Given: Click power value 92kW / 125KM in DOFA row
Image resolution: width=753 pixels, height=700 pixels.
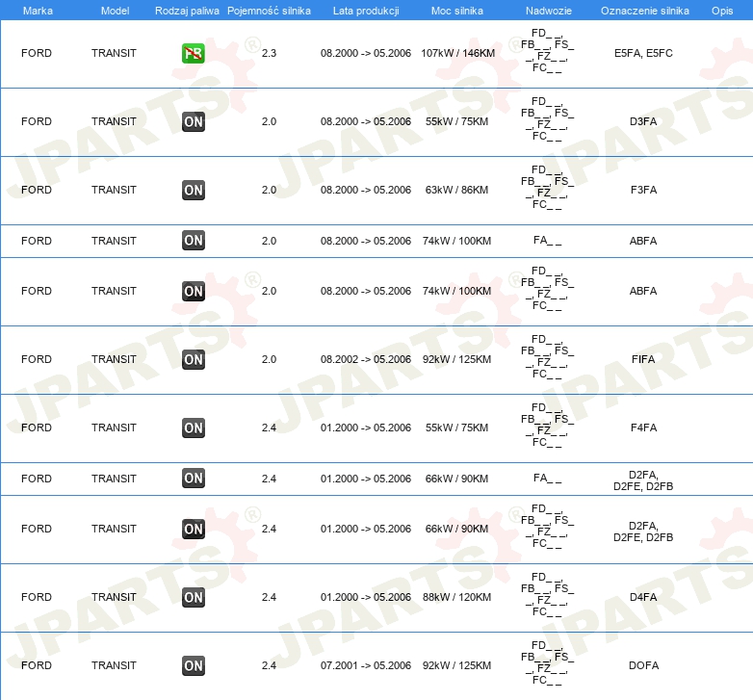Looking at the screenshot, I should pyautogui.click(x=456, y=666).
